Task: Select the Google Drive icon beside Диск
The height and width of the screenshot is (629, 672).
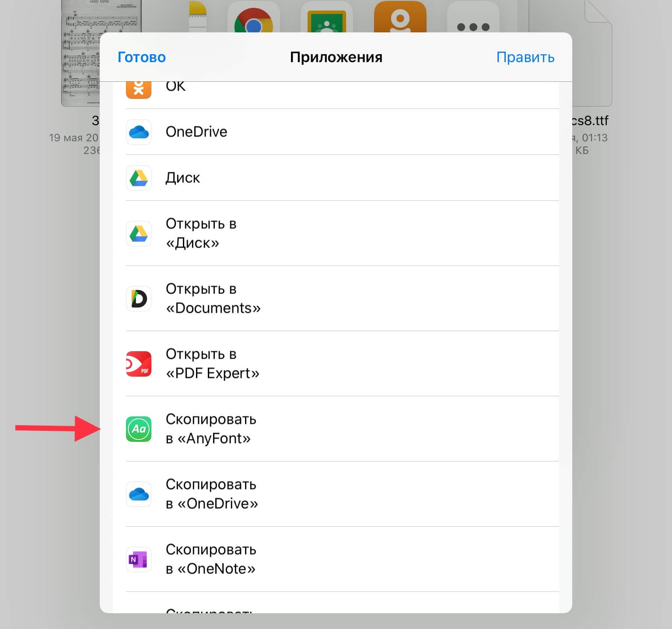Action: 139,178
